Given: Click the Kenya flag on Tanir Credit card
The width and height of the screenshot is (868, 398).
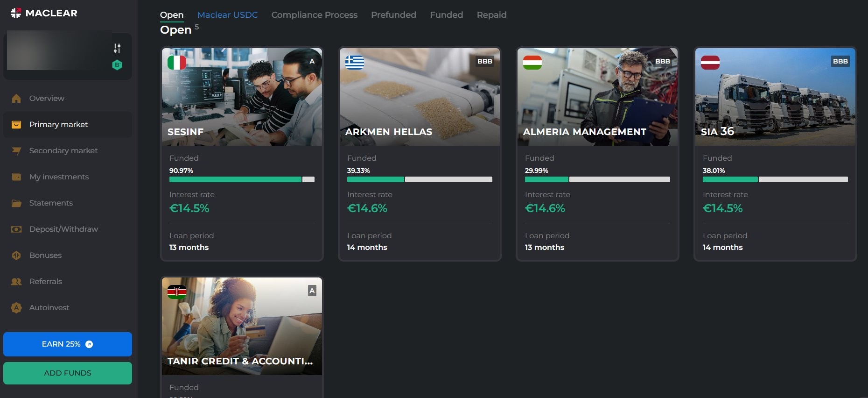Looking at the screenshot, I should pyautogui.click(x=177, y=292).
